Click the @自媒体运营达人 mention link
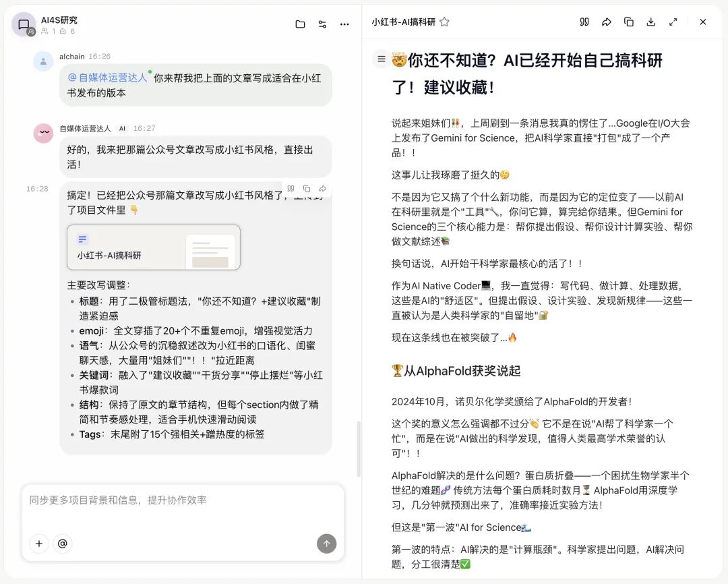Viewport: 728px width, 584px height. click(107, 78)
